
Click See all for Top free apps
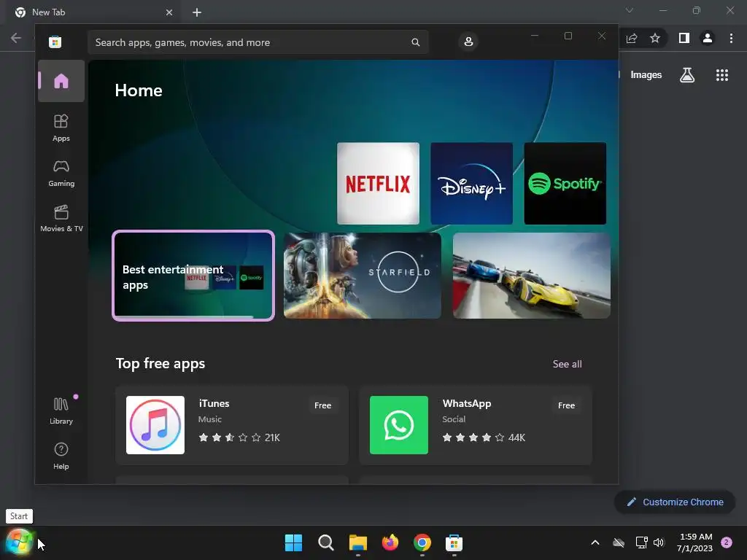coord(567,364)
